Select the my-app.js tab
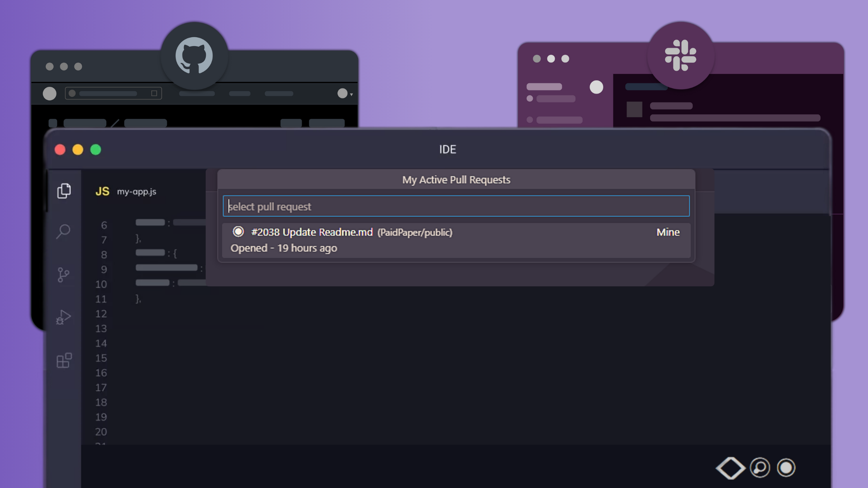Viewport: 868px width, 488px height. (x=136, y=191)
